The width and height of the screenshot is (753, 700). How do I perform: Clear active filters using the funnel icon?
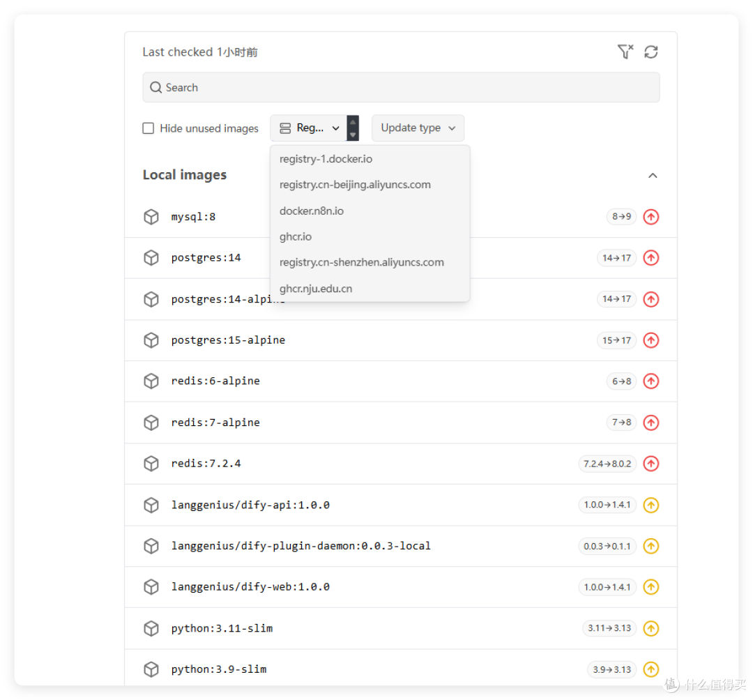pos(625,52)
